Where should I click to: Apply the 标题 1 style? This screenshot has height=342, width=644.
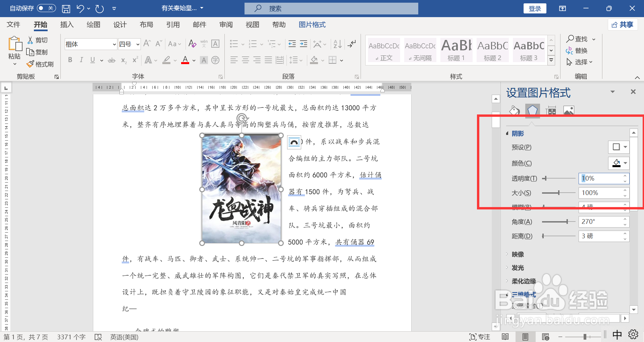[456, 50]
